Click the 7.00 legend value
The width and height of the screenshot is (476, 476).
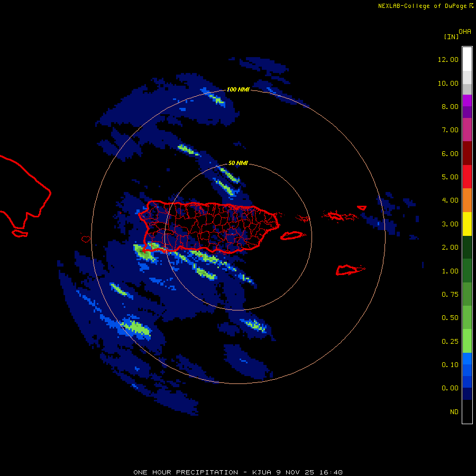coord(450,130)
